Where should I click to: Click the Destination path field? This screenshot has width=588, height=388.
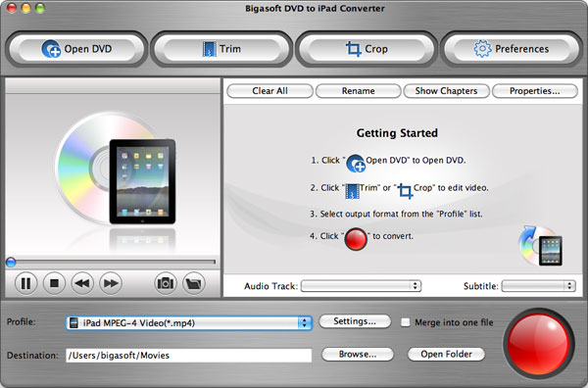[188, 356]
